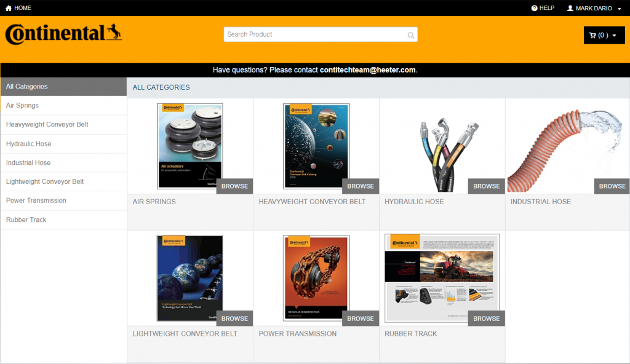Select Rubber Track from sidebar
Image resolution: width=630 pixels, height=364 pixels.
pos(26,220)
